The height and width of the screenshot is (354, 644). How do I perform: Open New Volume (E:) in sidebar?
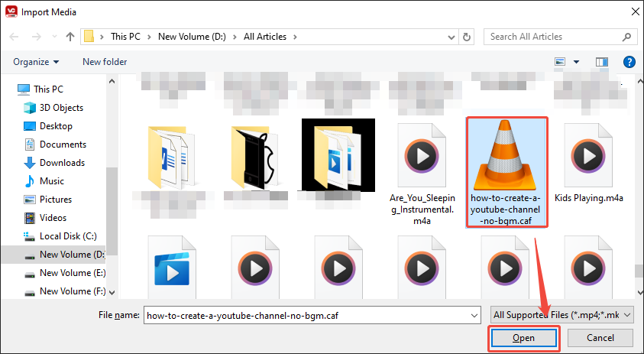[64, 273]
